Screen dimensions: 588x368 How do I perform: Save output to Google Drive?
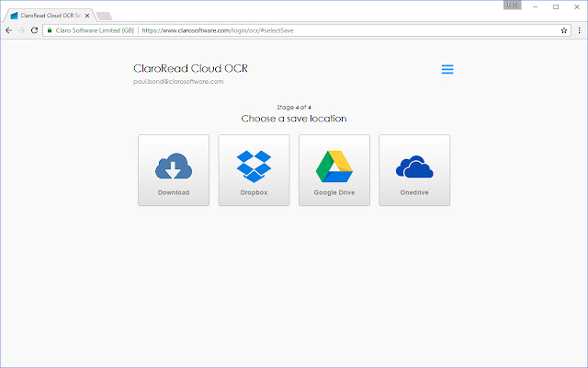(x=334, y=170)
